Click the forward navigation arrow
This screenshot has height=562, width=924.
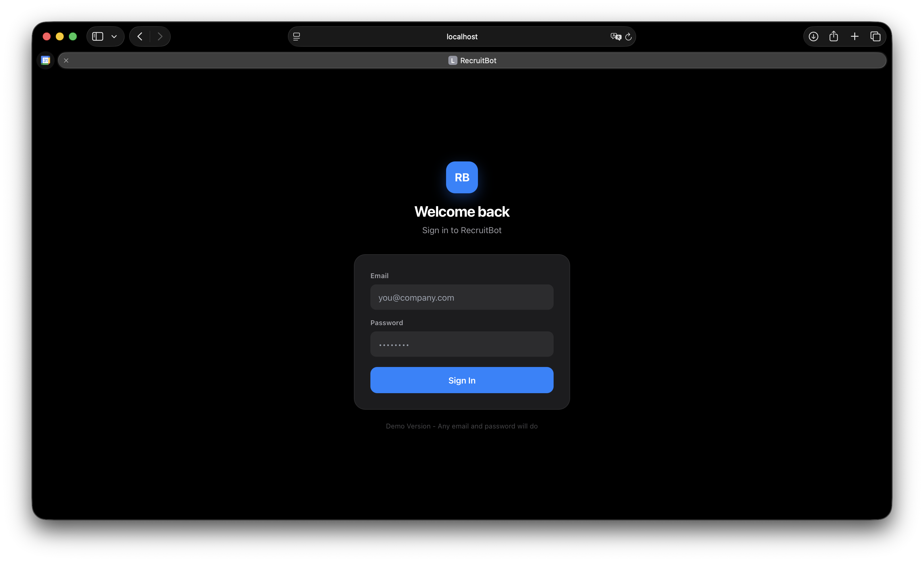coord(160,36)
